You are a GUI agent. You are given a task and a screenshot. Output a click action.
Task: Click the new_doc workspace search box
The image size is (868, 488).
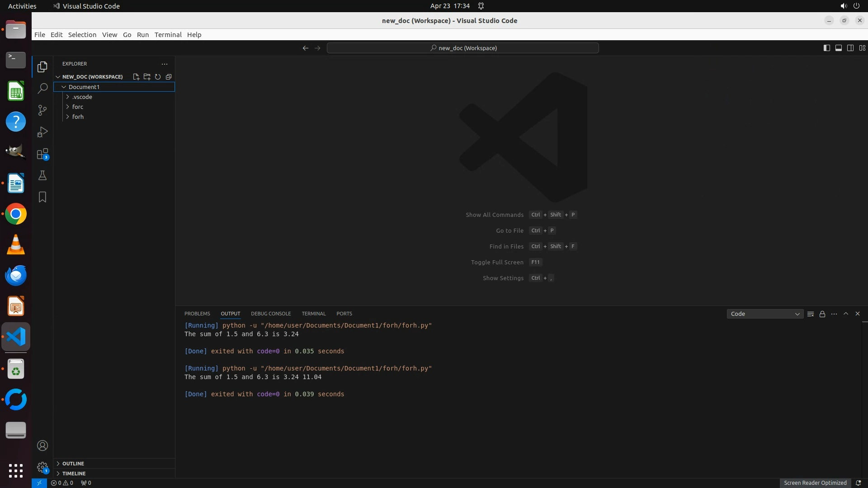pyautogui.click(x=463, y=48)
